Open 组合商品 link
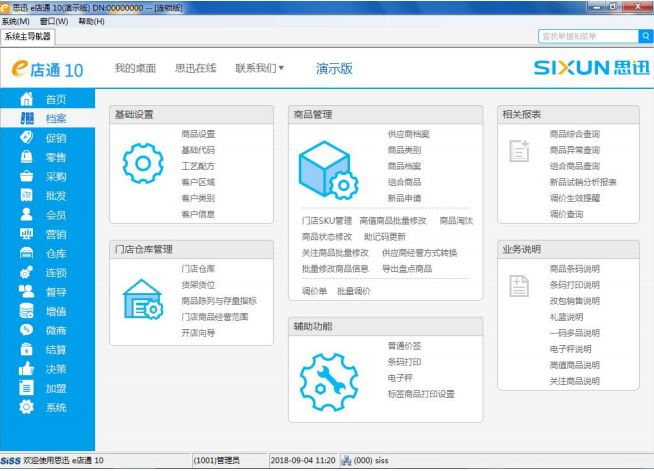 405,182
